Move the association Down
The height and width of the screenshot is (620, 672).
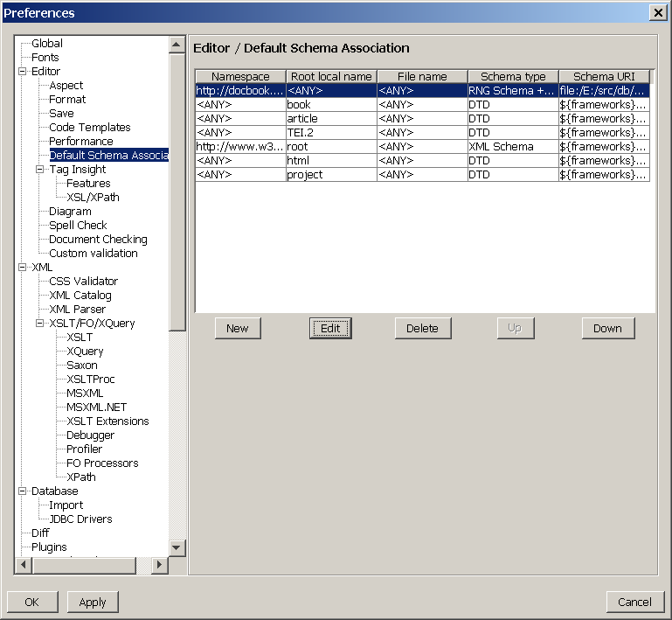coord(607,329)
